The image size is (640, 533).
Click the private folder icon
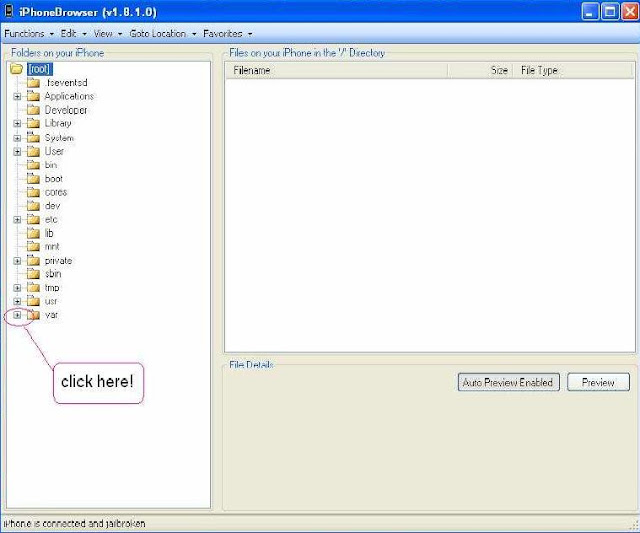pos(33,260)
